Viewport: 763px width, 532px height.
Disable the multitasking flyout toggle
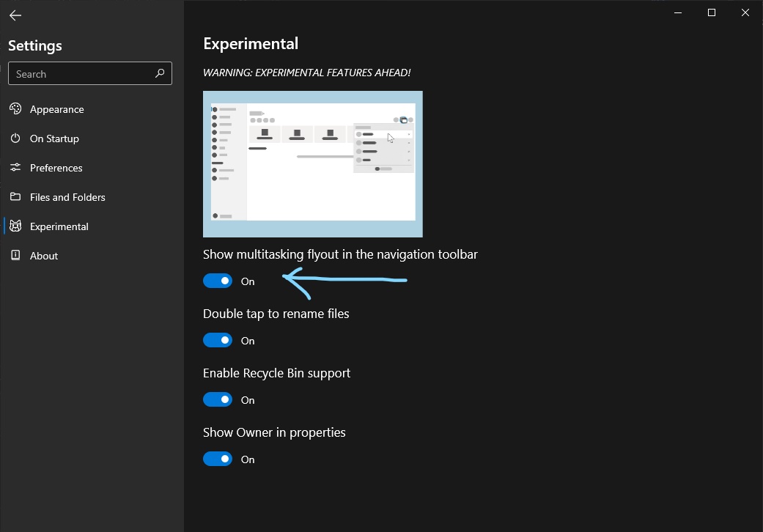(x=217, y=281)
